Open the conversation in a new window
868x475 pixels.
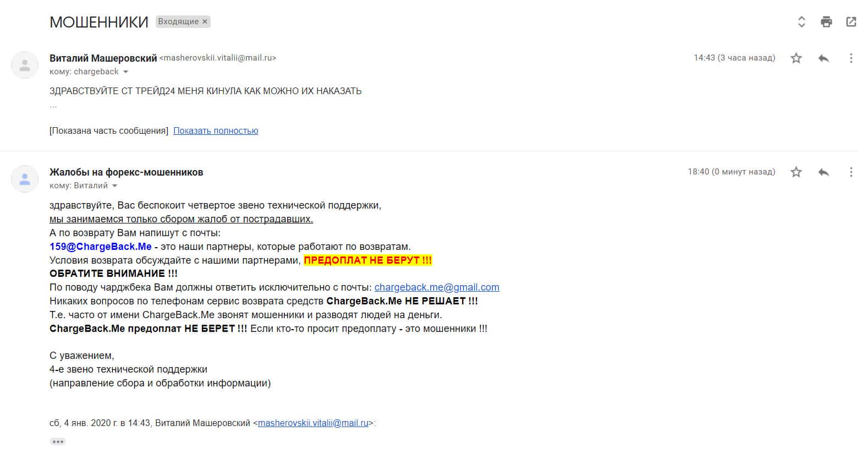click(x=851, y=22)
